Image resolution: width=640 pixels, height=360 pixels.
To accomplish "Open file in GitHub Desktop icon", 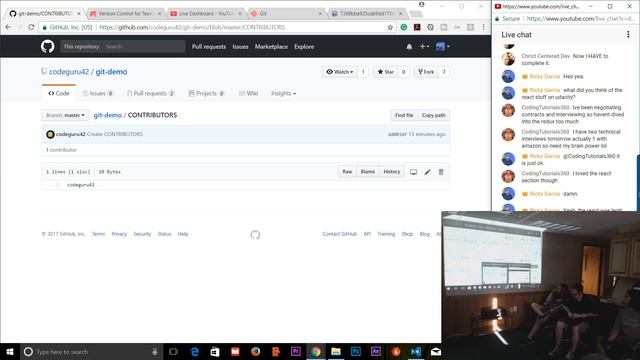I will click(413, 172).
